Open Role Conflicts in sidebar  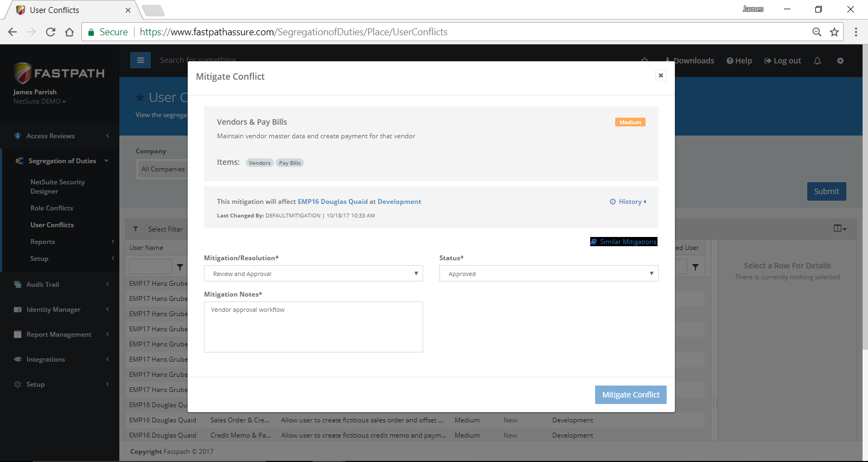52,208
